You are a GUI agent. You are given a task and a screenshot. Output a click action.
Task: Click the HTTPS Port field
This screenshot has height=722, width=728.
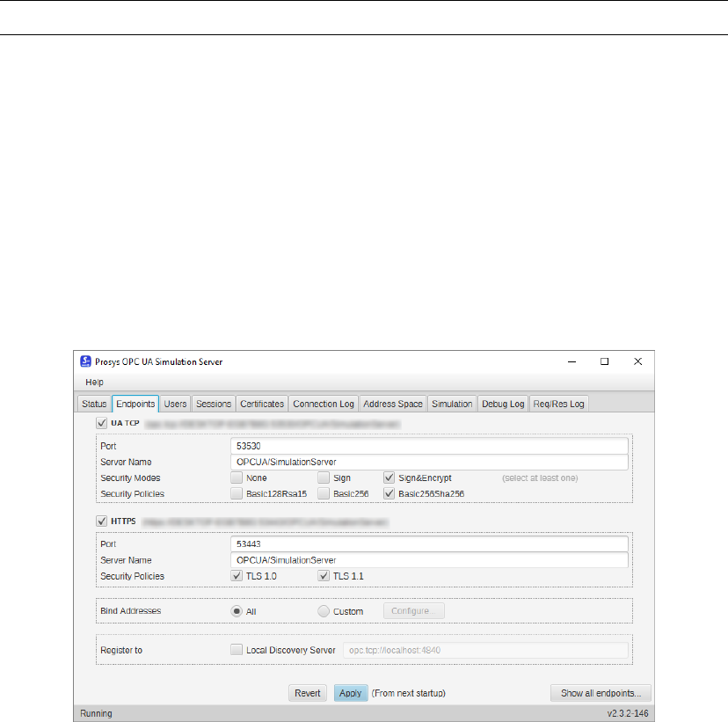[429, 544]
